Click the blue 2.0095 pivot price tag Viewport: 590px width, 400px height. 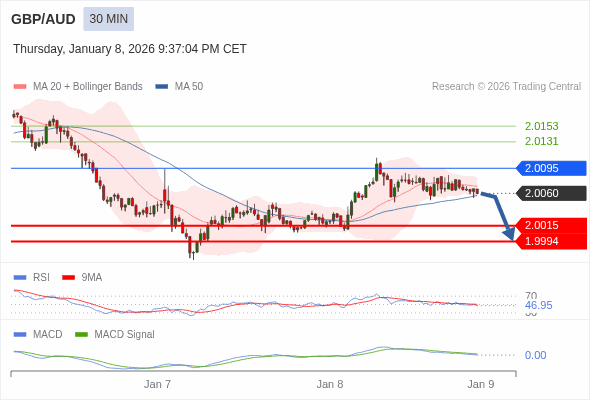[551, 168]
